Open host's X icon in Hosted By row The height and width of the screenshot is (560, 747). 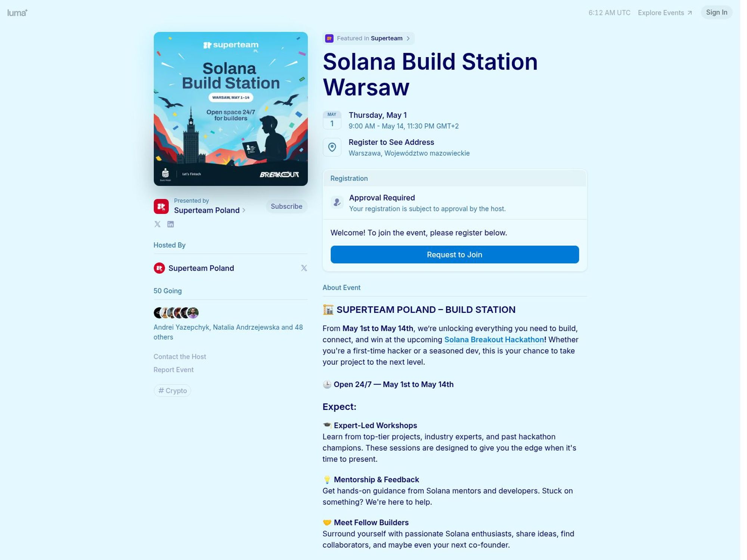pos(304,268)
